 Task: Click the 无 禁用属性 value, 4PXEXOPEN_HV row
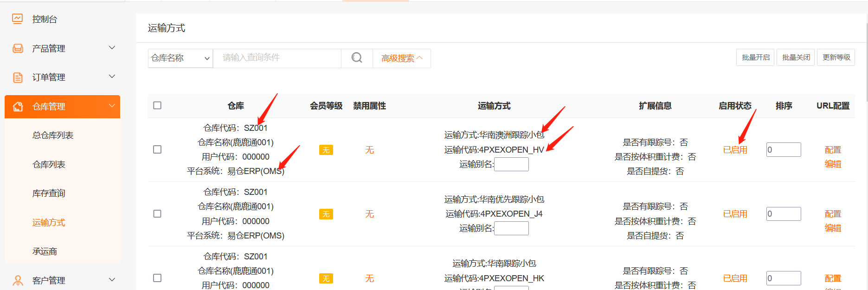click(x=369, y=150)
